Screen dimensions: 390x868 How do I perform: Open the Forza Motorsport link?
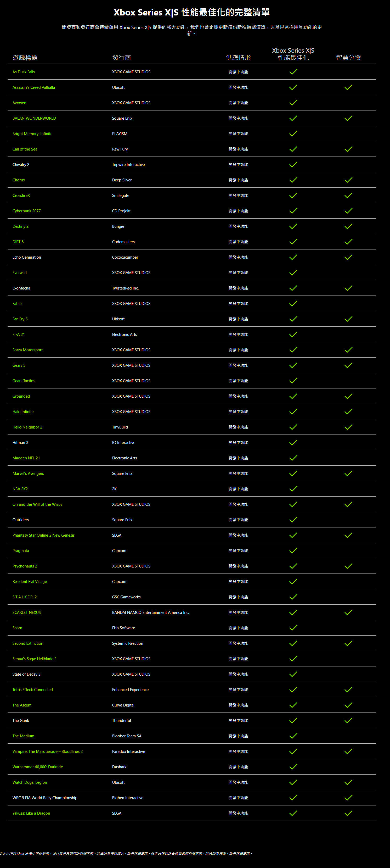coord(28,350)
